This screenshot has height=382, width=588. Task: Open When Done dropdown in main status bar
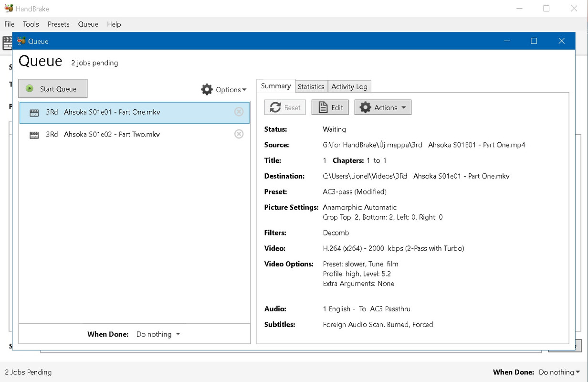559,372
